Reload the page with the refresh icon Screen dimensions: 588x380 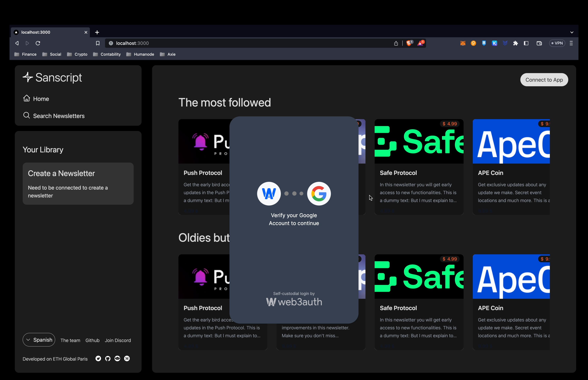pyautogui.click(x=38, y=43)
